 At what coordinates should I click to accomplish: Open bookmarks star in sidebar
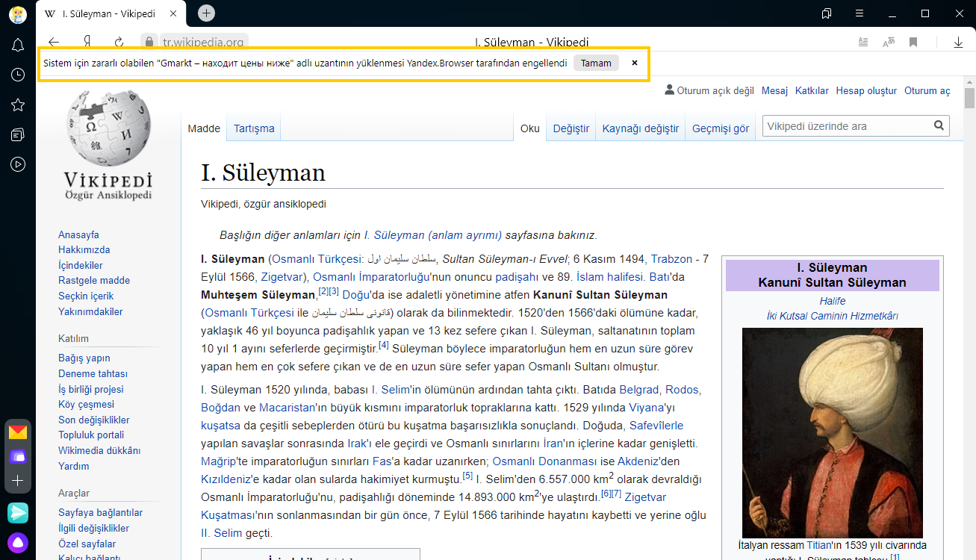[18, 105]
